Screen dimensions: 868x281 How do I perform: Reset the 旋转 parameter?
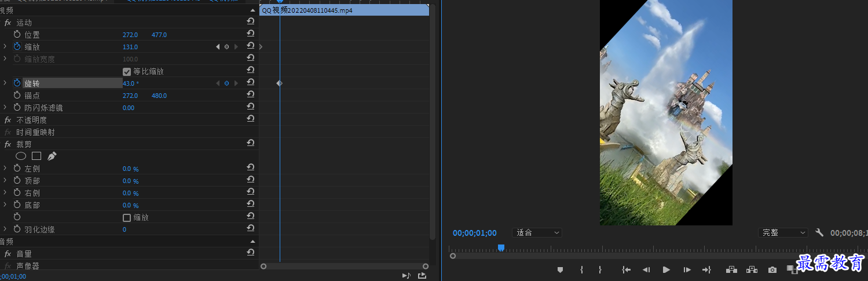coord(250,83)
